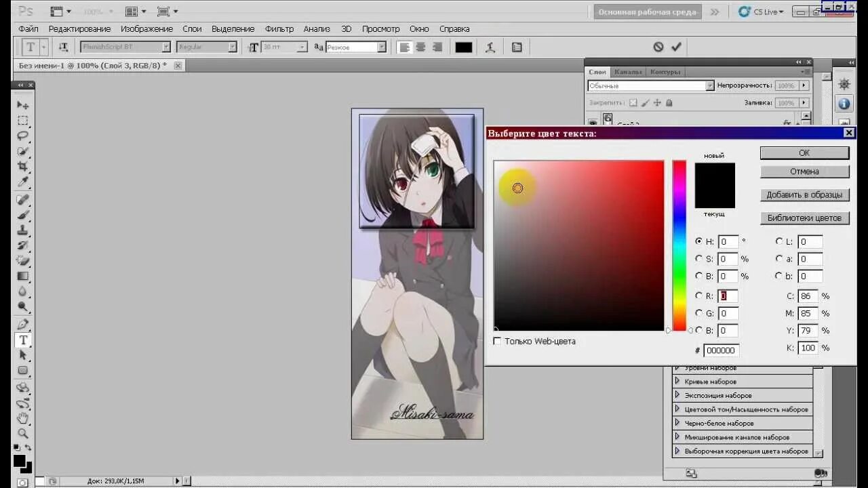Enable the 'Только Web-цвета' checkbox
Screen dimensions: 868x488
click(x=497, y=341)
